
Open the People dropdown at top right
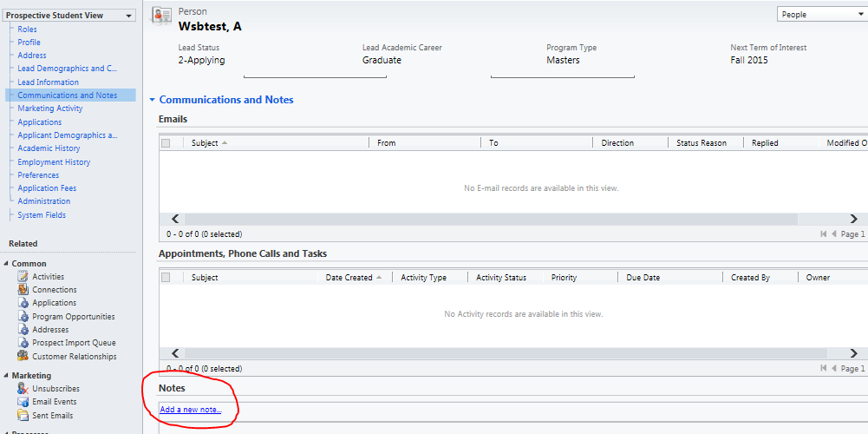point(821,15)
